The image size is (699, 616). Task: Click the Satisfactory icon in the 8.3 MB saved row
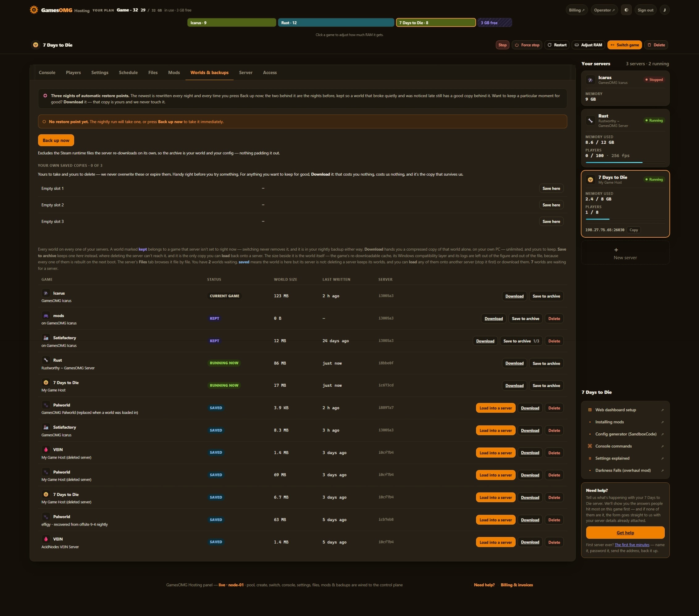(46, 427)
